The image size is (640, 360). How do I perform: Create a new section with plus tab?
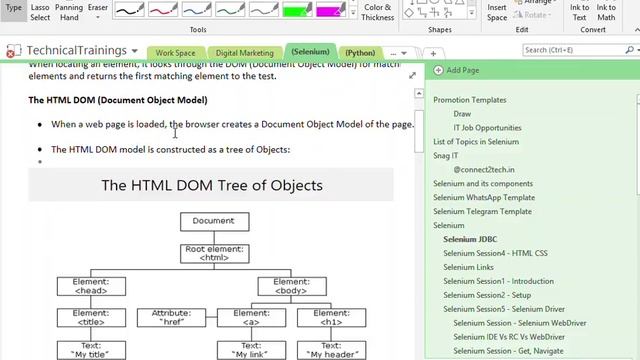coord(433,53)
